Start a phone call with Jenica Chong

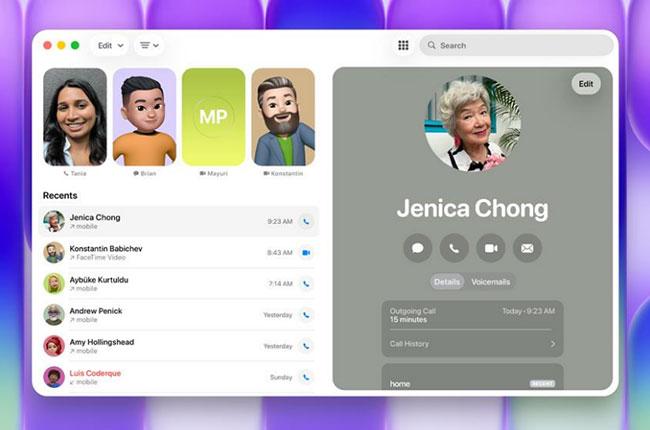coord(454,247)
